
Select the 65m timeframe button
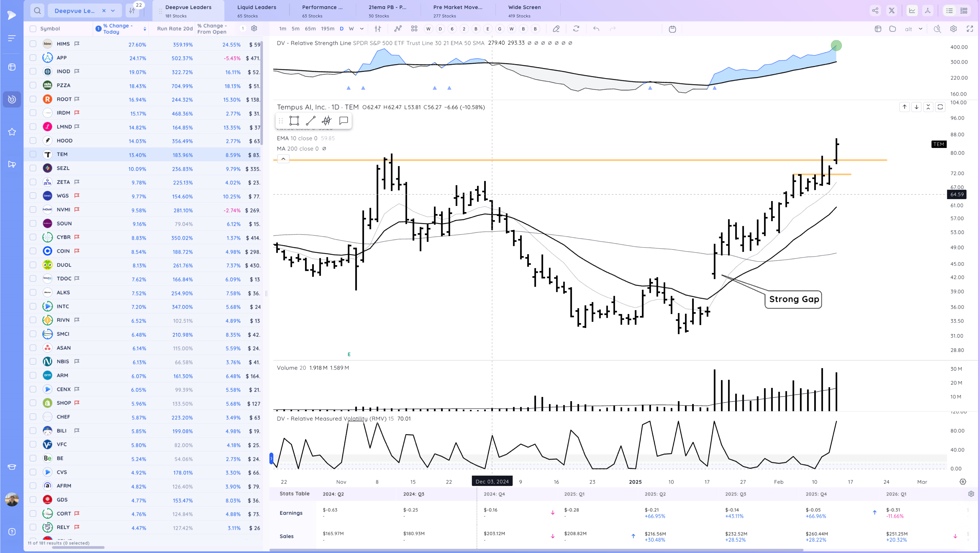(x=310, y=29)
